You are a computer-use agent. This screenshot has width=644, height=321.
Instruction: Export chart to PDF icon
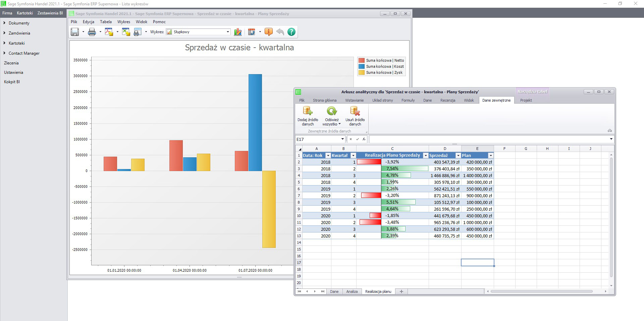109,32
